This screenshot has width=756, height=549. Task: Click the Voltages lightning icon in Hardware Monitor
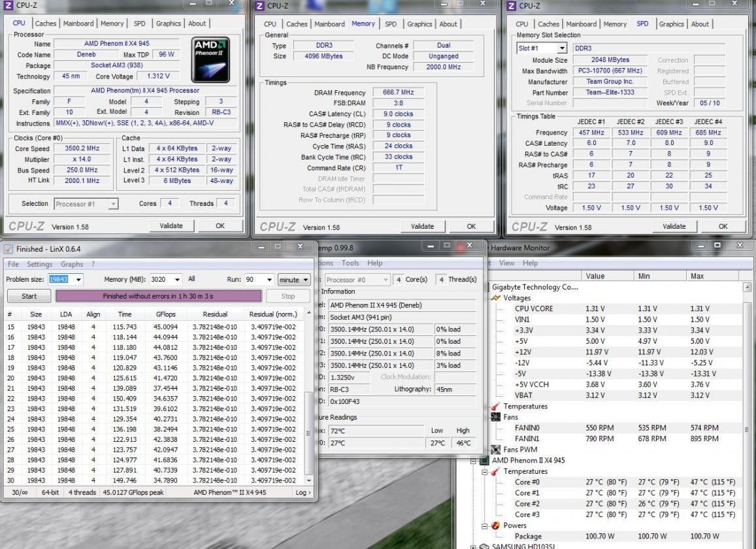496,298
